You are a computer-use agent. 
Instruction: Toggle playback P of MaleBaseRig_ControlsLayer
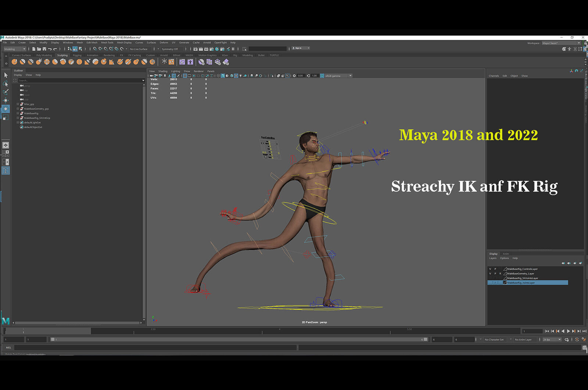pyautogui.click(x=495, y=269)
